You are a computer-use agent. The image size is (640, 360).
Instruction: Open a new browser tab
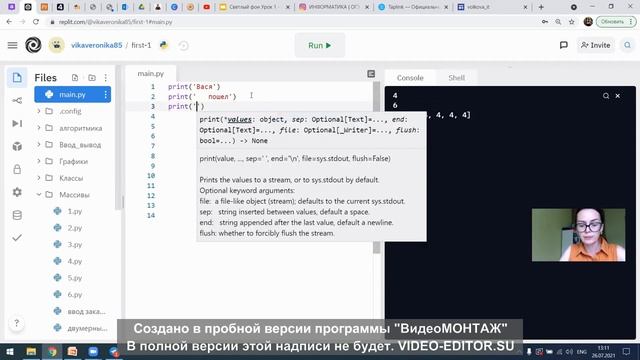(x=541, y=7)
